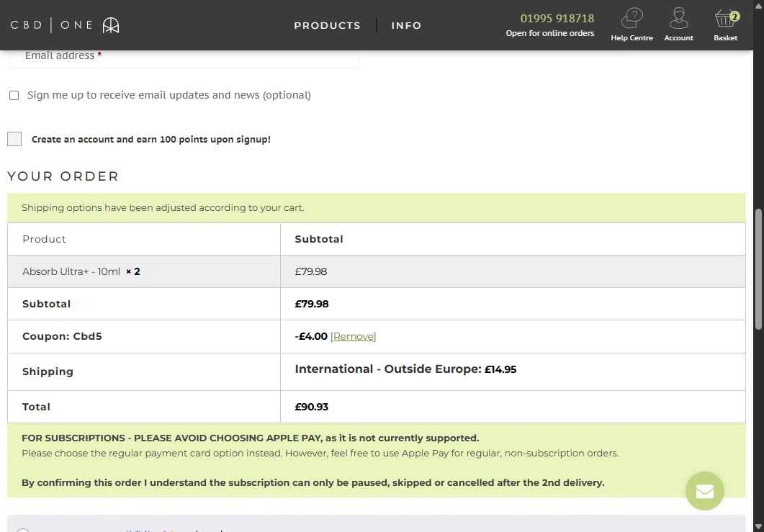Open the PRODUCTS menu
Viewport: 764px width, 532px height.
tap(328, 25)
